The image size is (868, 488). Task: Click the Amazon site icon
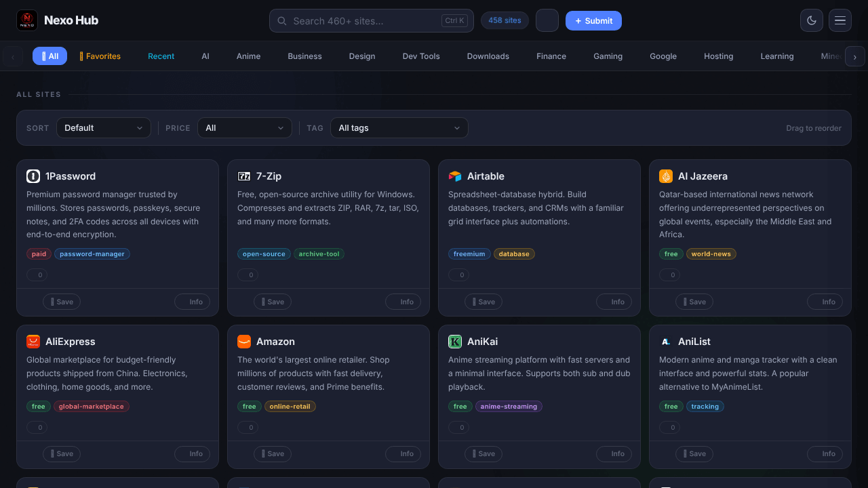pos(244,342)
